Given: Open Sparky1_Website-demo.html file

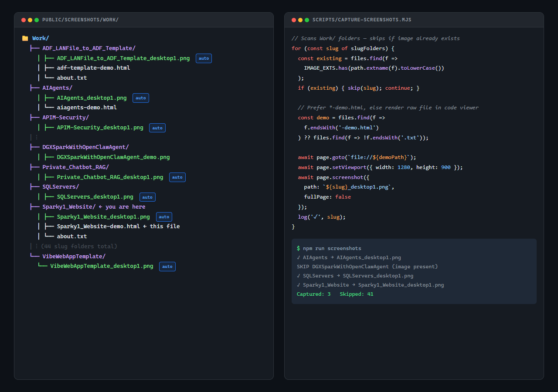Looking at the screenshot, I should tap(99, 226).
